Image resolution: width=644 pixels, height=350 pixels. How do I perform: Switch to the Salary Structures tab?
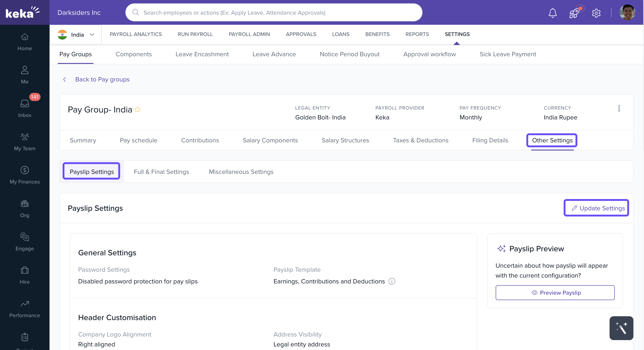click(x=345, y=140)
